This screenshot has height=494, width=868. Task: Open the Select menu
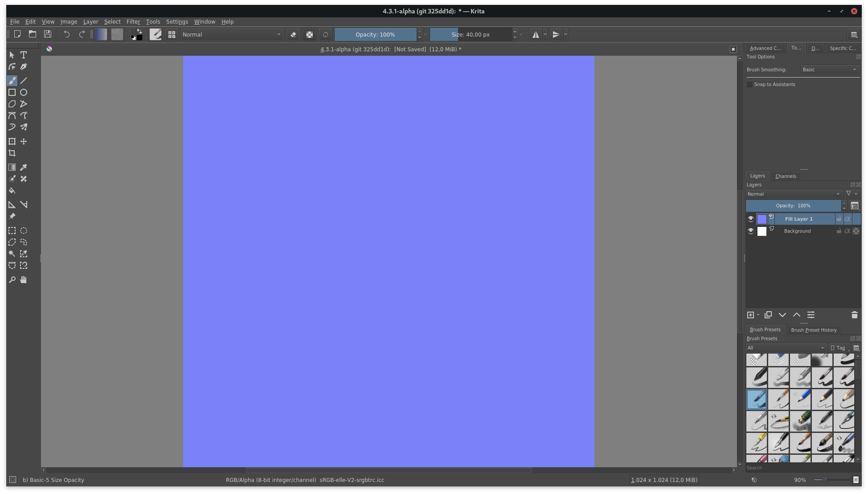point(111,21)
